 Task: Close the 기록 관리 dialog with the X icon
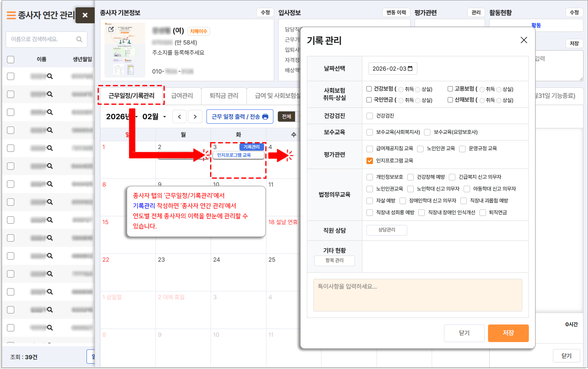tap(524, 40)
